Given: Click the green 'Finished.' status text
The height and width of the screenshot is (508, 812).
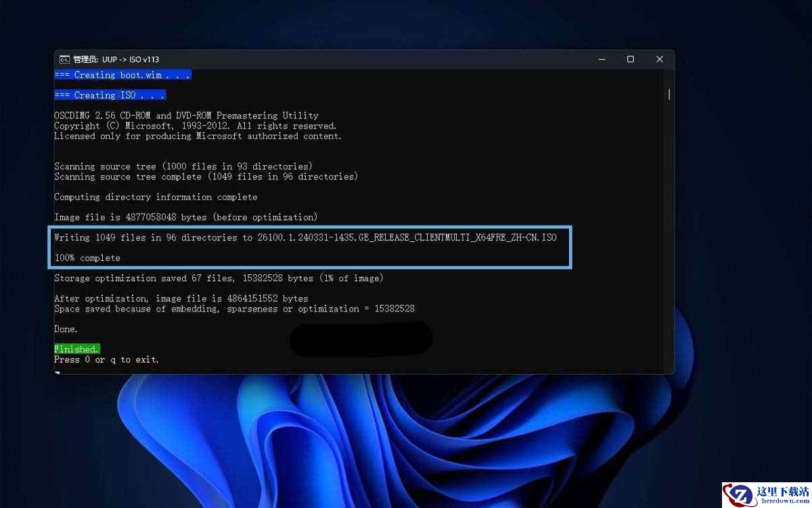Looking at the screenshot, I should [x=77, y=350].
